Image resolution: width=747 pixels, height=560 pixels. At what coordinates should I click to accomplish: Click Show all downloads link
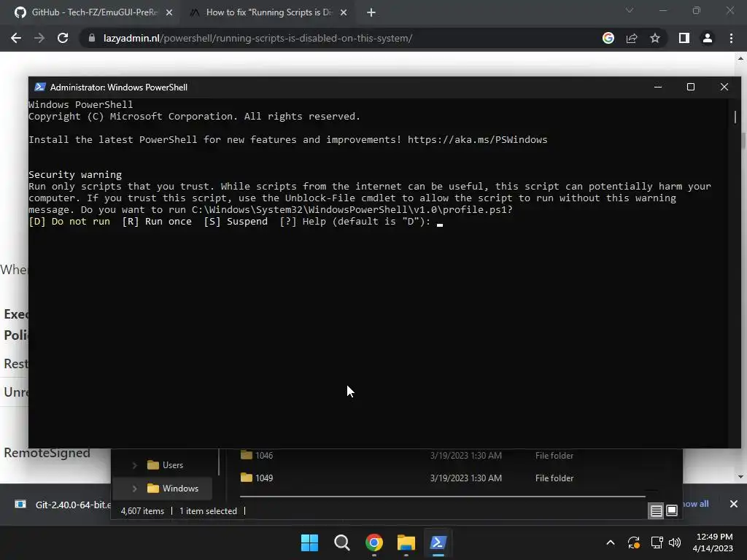(x=695, y=504)
